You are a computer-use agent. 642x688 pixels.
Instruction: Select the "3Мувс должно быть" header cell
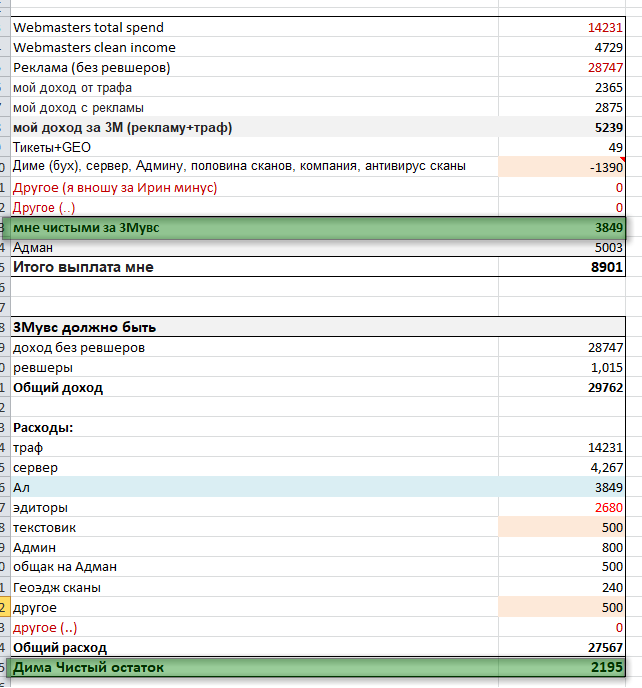(84, 328)
